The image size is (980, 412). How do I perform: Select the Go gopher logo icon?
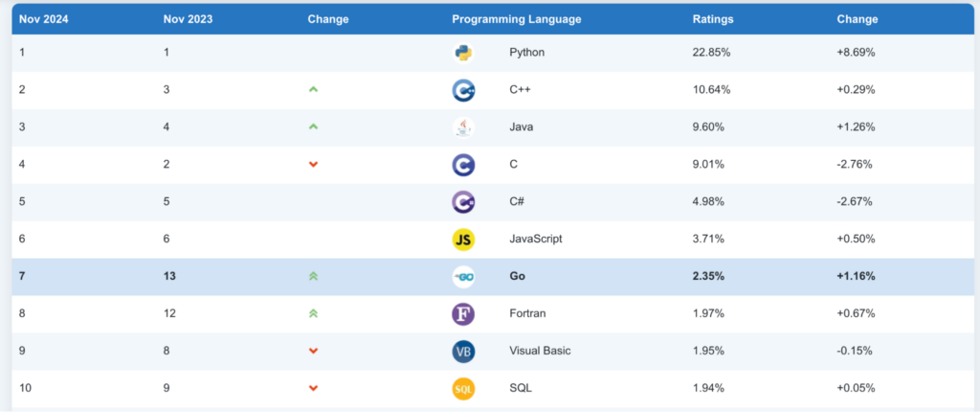click(463, 277)
